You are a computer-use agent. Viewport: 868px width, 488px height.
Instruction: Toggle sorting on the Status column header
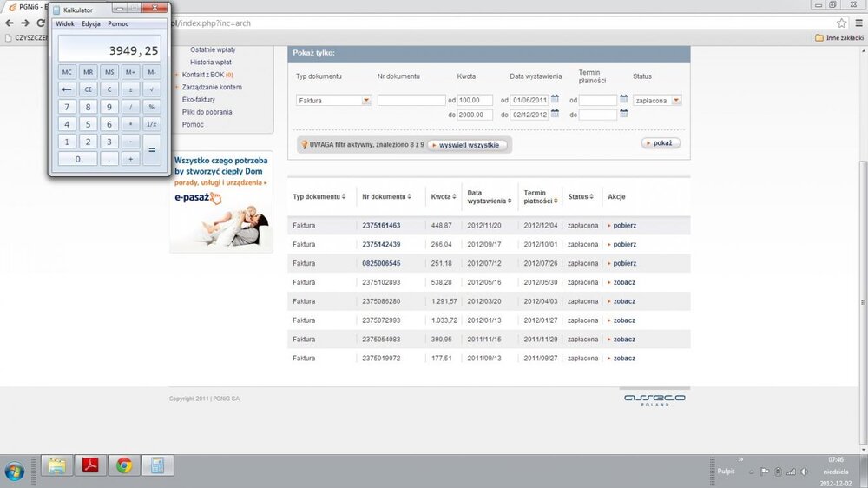pyautogui.click(x=578, y=197)
